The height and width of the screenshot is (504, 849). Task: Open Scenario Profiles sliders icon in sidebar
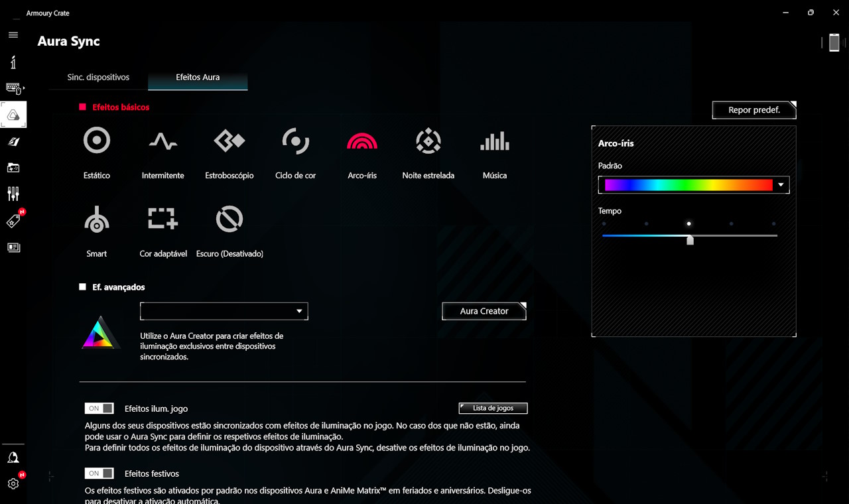[x=13, y=194]
